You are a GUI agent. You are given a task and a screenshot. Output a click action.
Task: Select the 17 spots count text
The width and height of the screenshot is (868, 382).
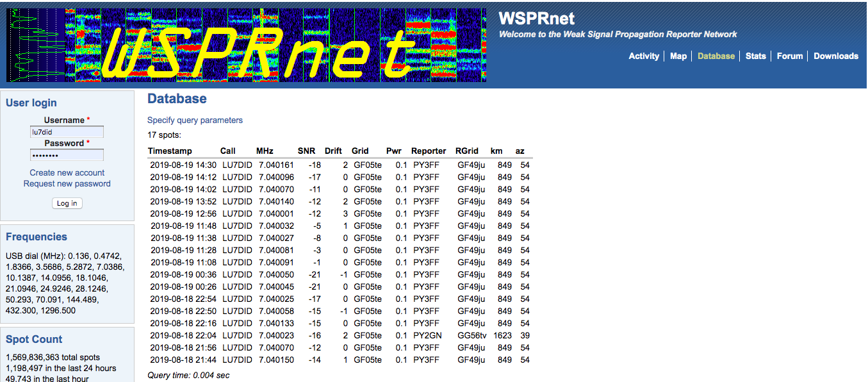[164, 135]
